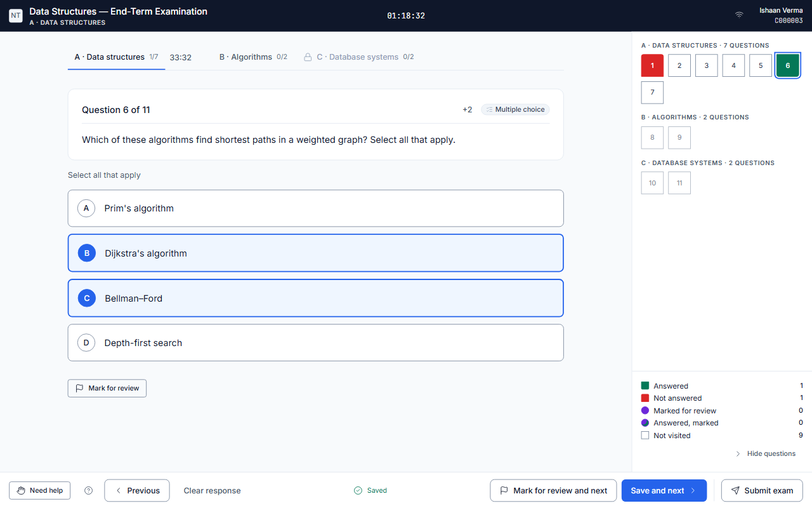The width and height of the screenshot is (812, 508).
Task: Select option D Depth-first search
Action: 315,343
